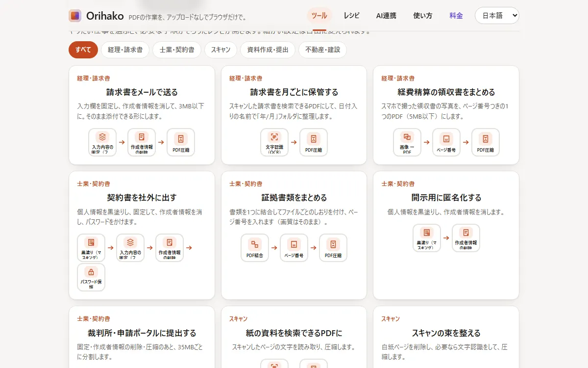The image size is (588, 368).
Task: Click パスワード保護 lock step in 契約書を社外に出す card
Action: tap(91, 277)
